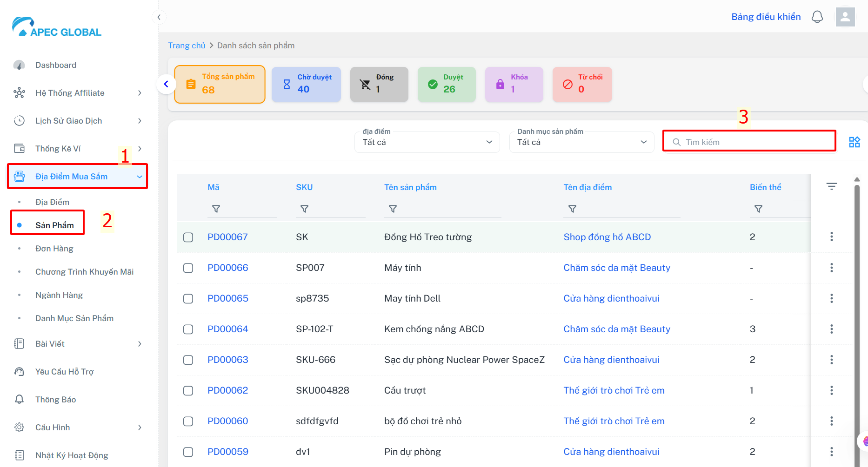Image resolution: width=868 pixels, height=467 pixels.
Task: Click the filter funnel under Biến thể
Action: [759, 209]
